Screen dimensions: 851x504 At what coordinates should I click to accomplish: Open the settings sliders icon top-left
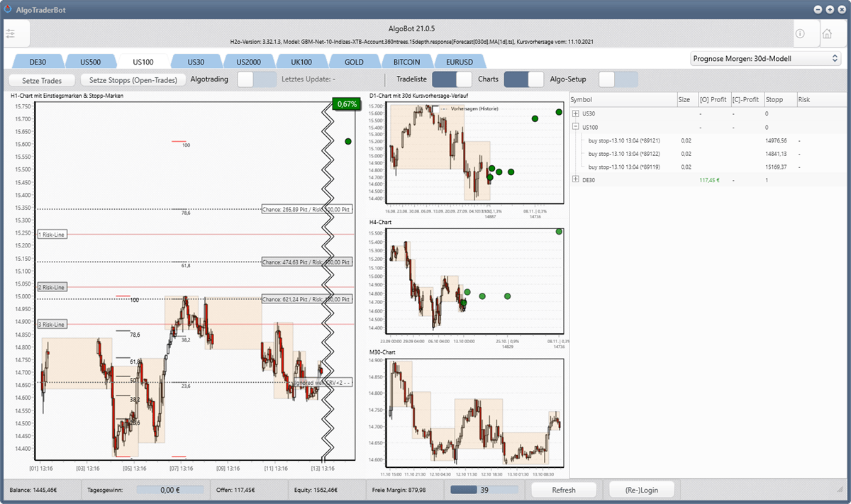[x=14, y=34]
